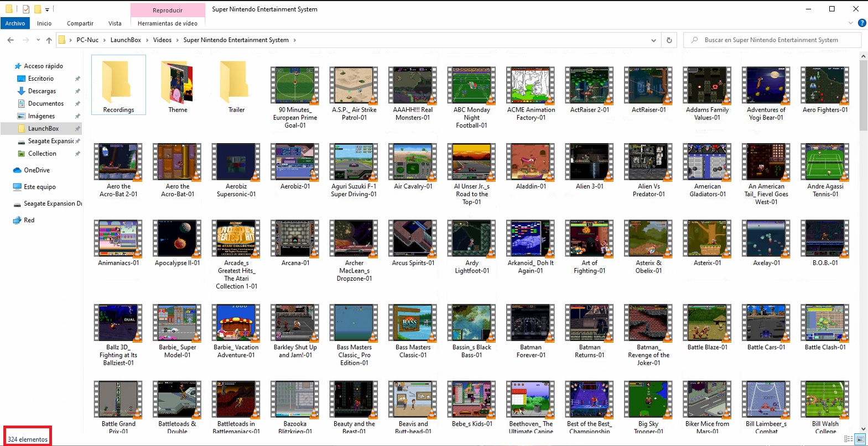Screen dimensions: 868x446
Task: Select American Gladiators-01 video
Action: click(x=707, y=170)
